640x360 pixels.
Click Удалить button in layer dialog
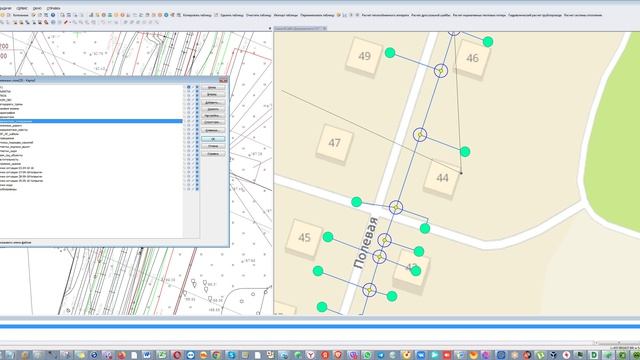tap(213, 109)
